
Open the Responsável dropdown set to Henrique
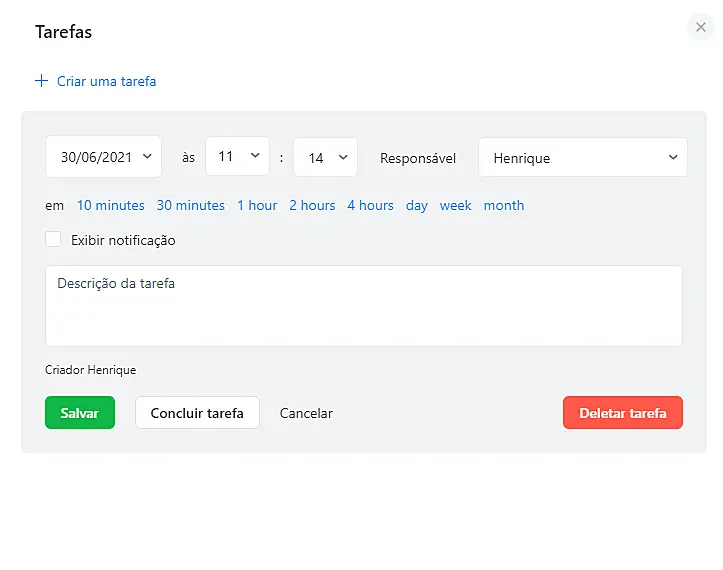(582, 158)
